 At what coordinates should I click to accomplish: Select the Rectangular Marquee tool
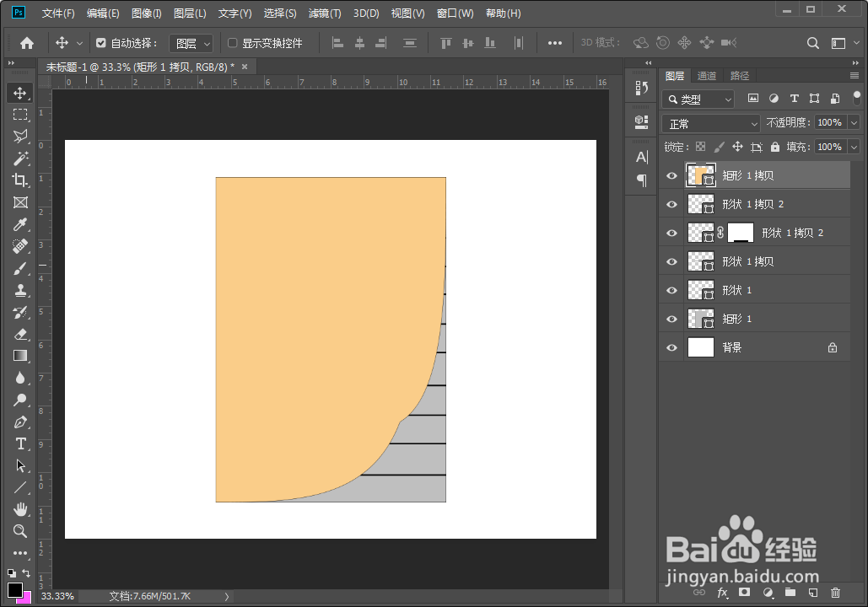(x=20, y=115)
